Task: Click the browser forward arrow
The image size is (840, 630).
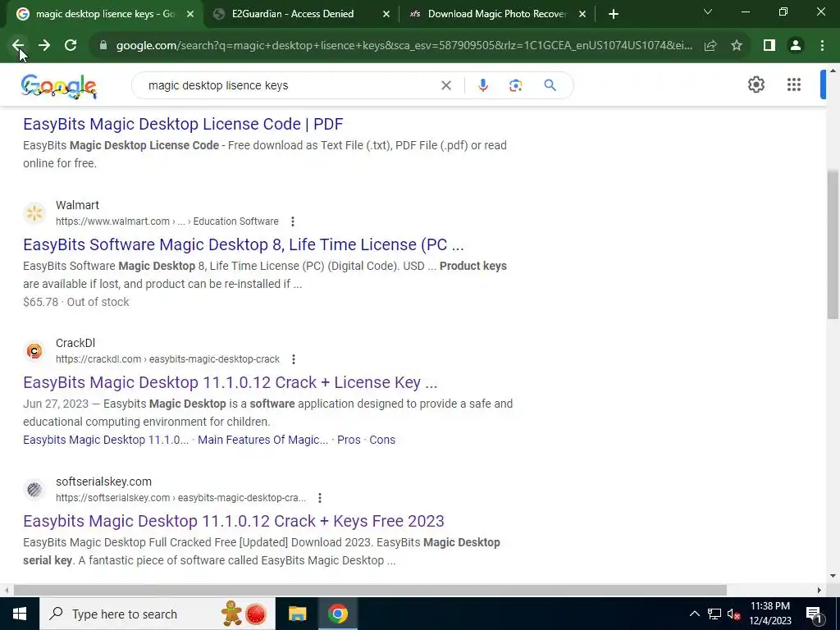Action: click(44, 46)
